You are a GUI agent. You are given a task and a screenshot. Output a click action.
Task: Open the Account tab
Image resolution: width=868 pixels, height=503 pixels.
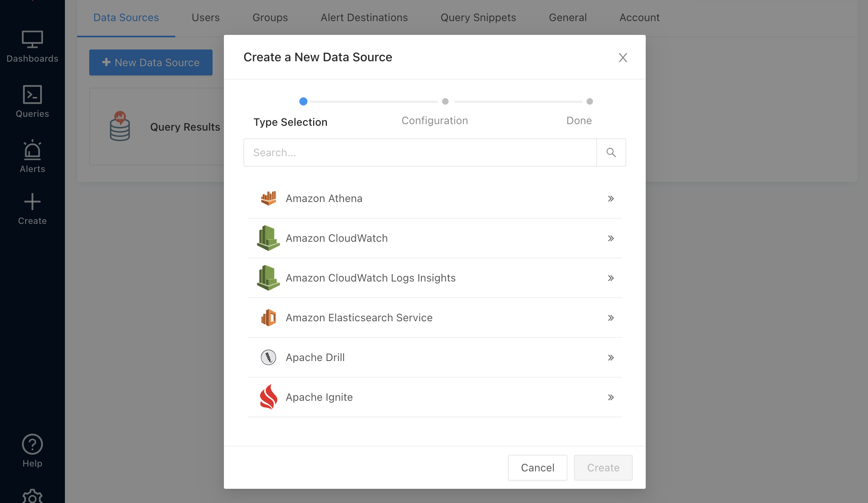coord(640,18)
